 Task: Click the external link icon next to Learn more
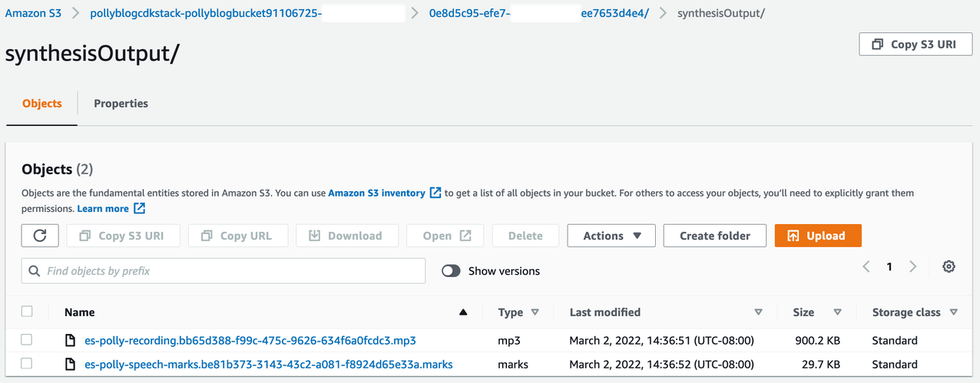pyautogui.click(x=139, y=209)
